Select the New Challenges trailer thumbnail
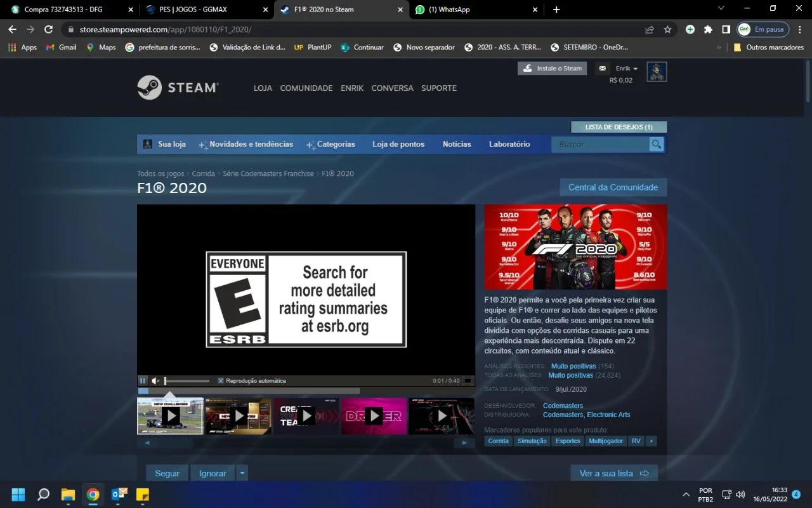812x508 pixels. (170, 416)
